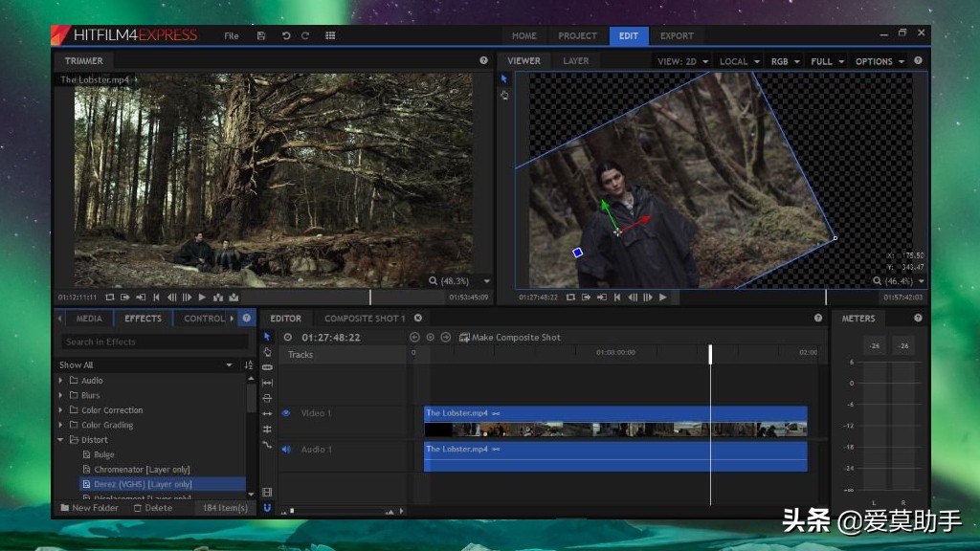Open the Show All filter dropdown

(228, 365)
